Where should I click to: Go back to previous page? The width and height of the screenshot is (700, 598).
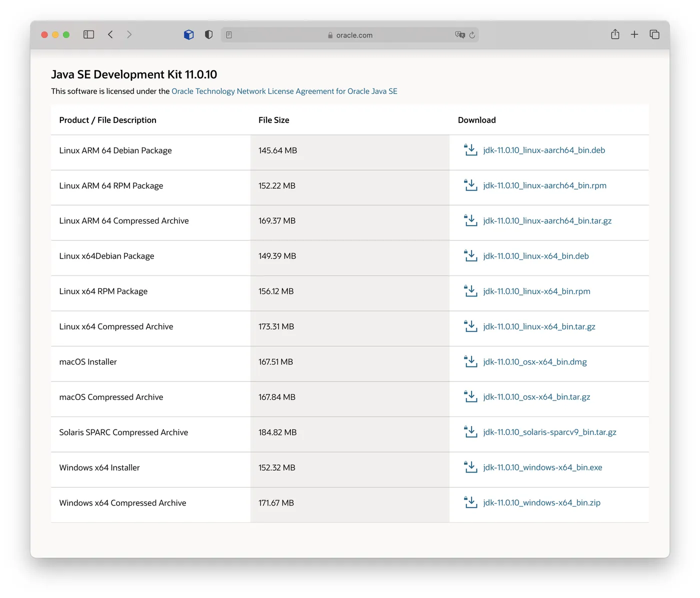click(x=110, y=34)
